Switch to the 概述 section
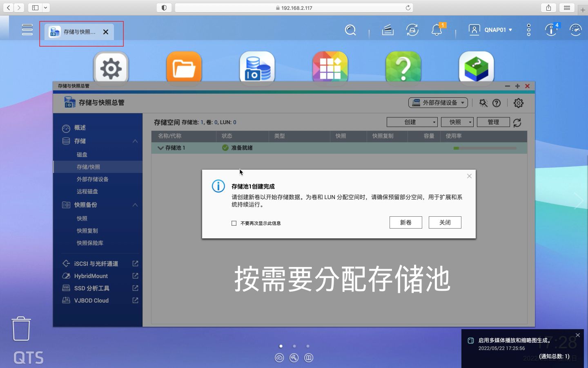Image resolution: width=588 pixels, height=368 pixels. 81,128
